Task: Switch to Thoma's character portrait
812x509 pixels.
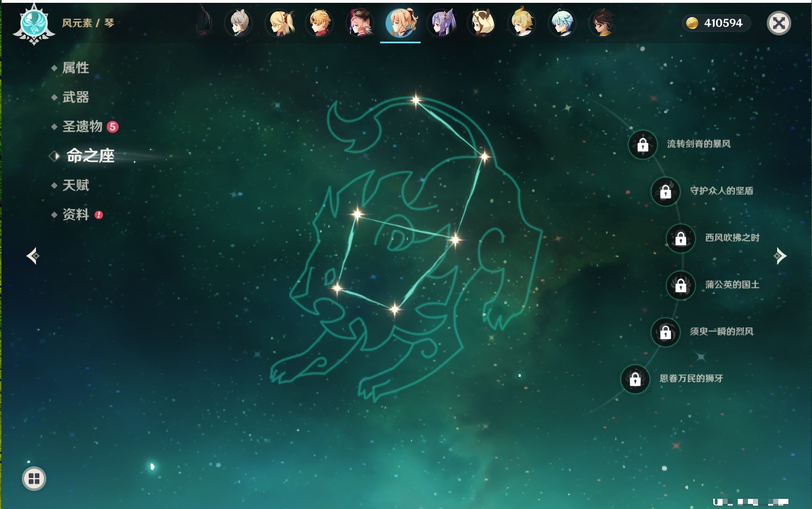Action: click(320, 24)
